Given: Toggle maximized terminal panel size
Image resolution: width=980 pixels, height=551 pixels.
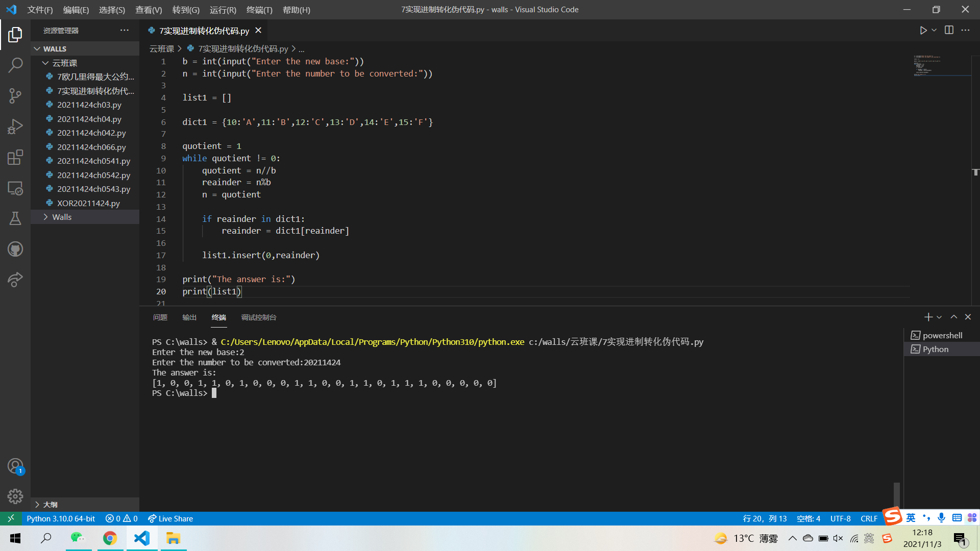Looking at the screenshot, I should tap(953, 317).
